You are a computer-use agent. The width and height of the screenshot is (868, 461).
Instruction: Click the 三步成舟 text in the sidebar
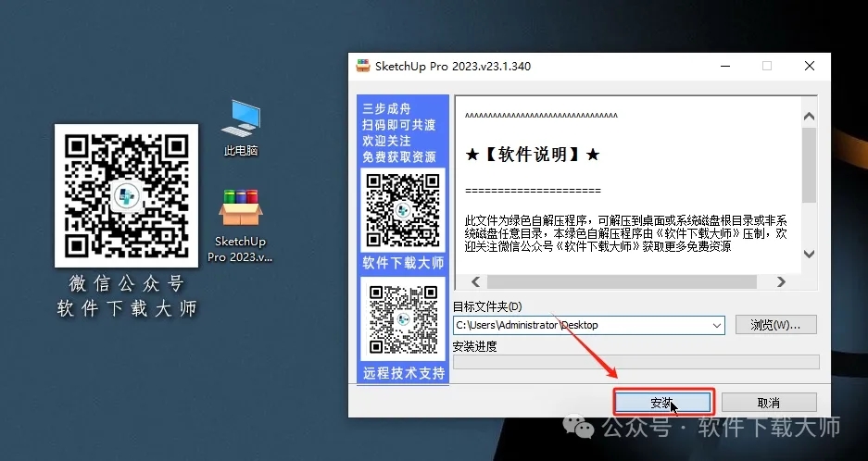coord(386,108)
